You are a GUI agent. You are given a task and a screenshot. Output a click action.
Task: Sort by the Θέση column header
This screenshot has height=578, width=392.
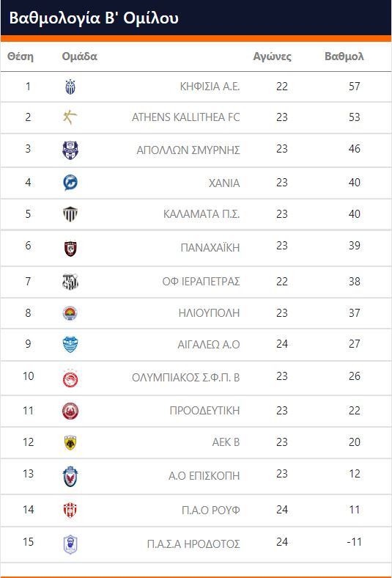click(x=21, y=56)
